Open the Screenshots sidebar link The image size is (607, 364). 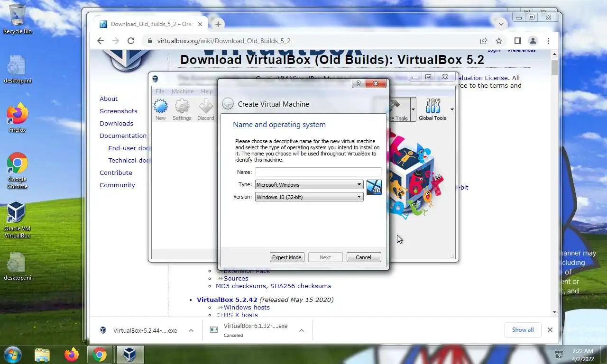coord(119,111)
